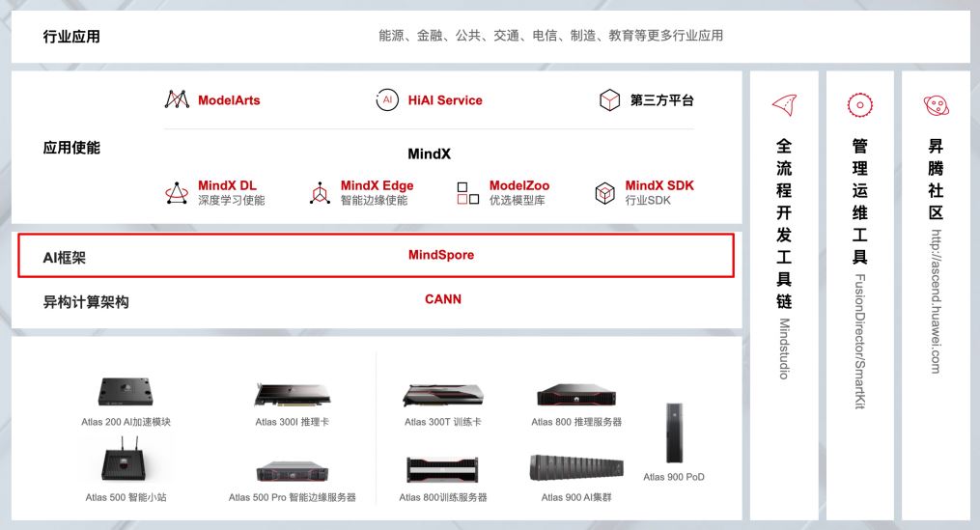
Task: Click the Atlas 900 PoD cabinet image
Action: 674,433
